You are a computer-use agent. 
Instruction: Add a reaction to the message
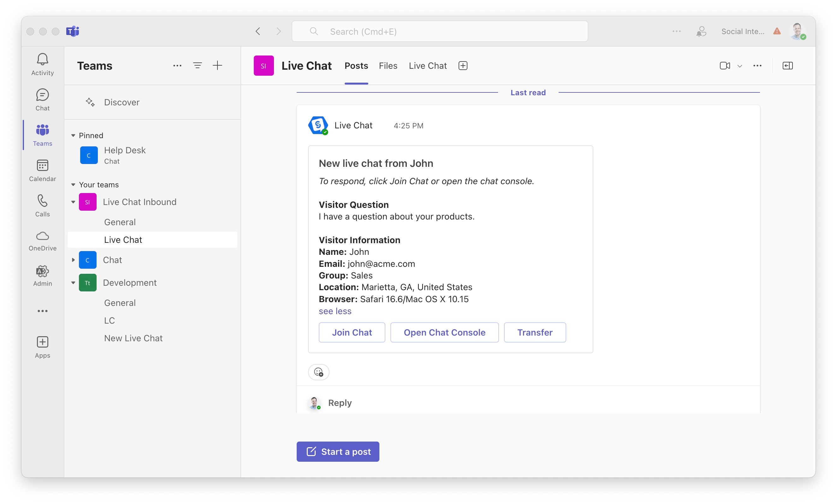(x=319, y=372)
